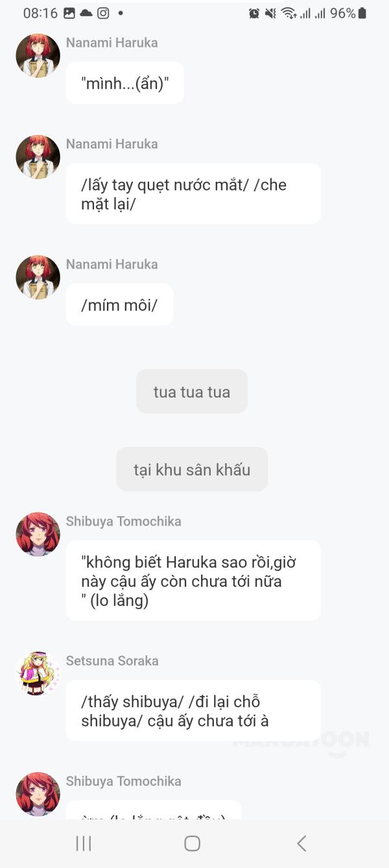This screenshot has height=868, width=389.
Task: Tap the alarm icon in status bar
Action: point(254,13)
